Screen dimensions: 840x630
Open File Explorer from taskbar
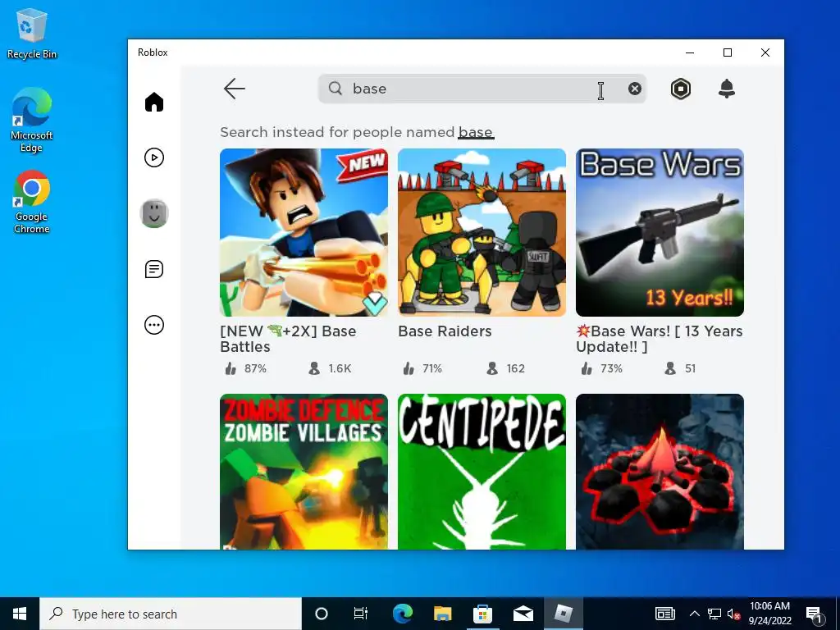442,614
